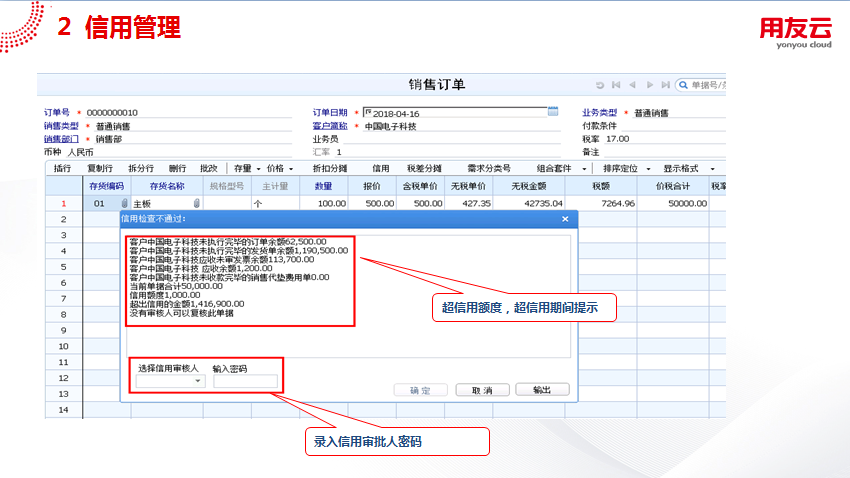Viewport: 850px width, 478px height.
Task: Click the 取消 button
Action: click(482, 390)
